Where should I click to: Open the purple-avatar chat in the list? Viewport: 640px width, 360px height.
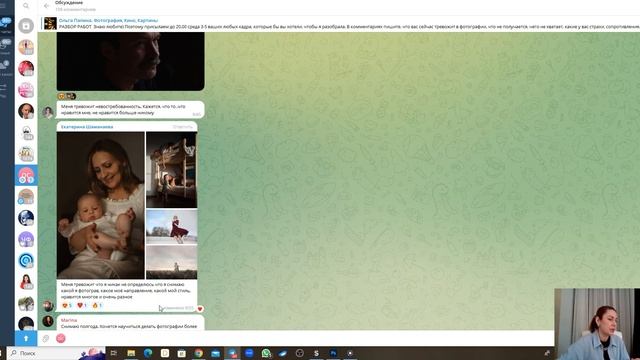pos(26,239)
